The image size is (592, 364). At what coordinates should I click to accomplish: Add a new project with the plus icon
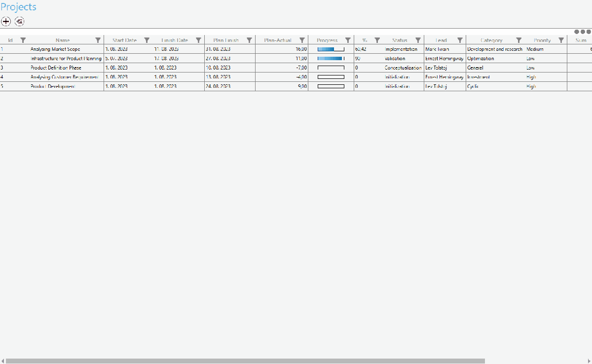click(6, 21)
